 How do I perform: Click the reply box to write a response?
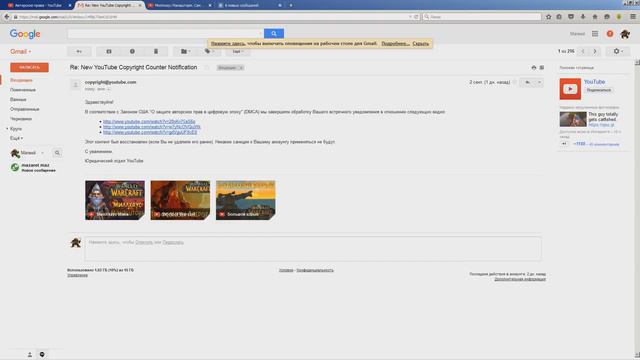313,248
